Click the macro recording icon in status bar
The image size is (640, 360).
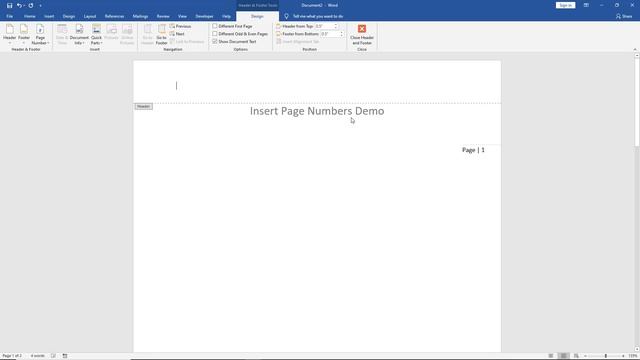coord(65,356)
